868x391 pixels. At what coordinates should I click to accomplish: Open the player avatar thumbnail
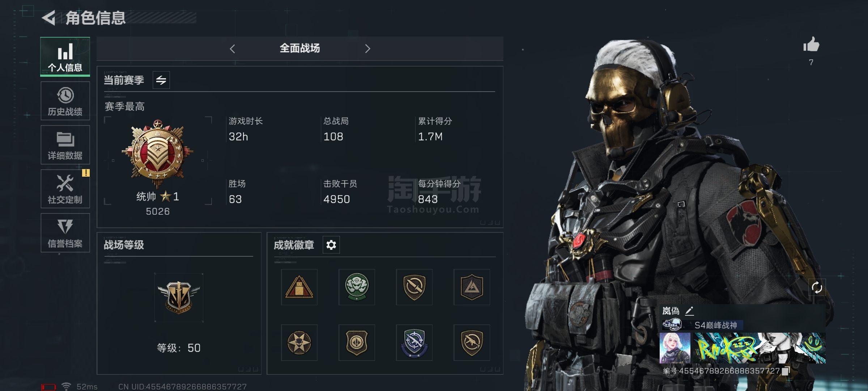pos(675,348)
